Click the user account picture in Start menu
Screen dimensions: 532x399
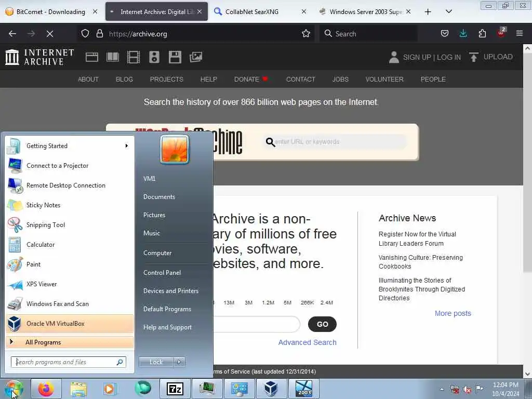click(175, 149)
